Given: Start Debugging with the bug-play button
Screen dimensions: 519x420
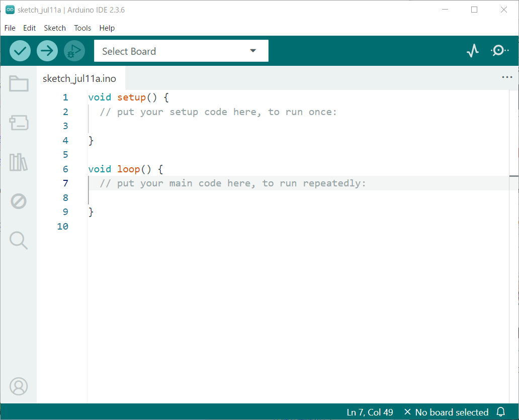Looking at the screenshot, I should click(x=74, y=51).
